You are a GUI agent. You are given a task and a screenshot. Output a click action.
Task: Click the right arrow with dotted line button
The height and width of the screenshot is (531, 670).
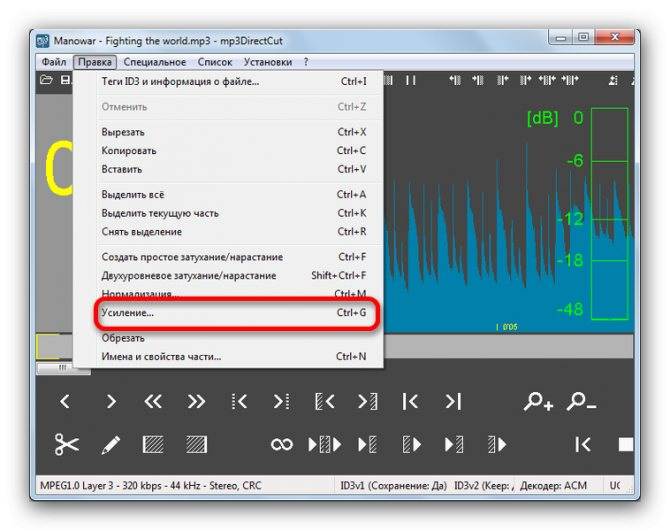[x=282, y=401]
